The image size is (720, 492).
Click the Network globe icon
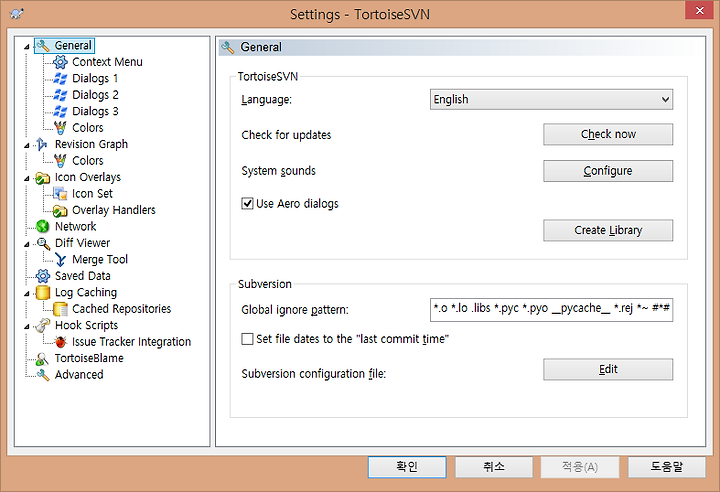tap(43, 226)
